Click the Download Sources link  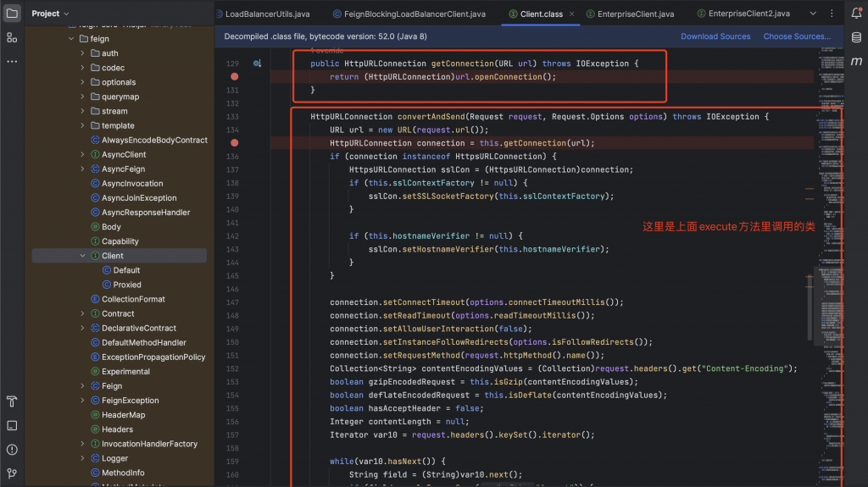pos(715,36)
